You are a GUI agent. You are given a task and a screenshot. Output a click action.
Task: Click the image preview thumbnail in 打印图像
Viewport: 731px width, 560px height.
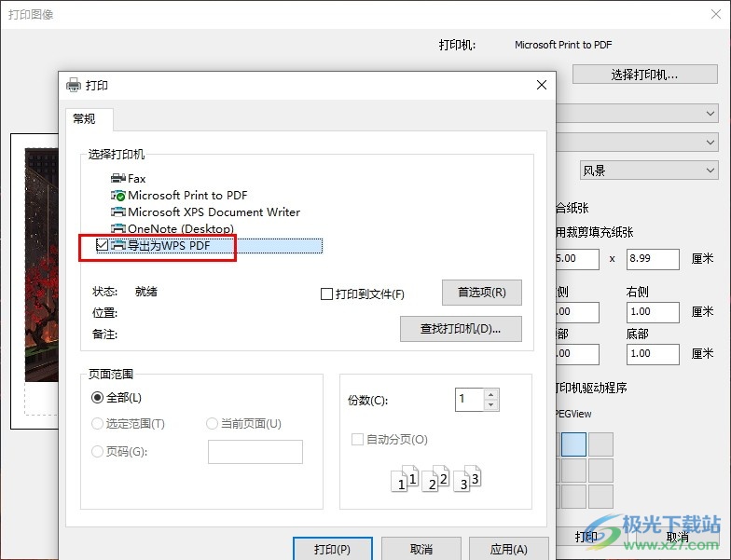coord(41,265)
